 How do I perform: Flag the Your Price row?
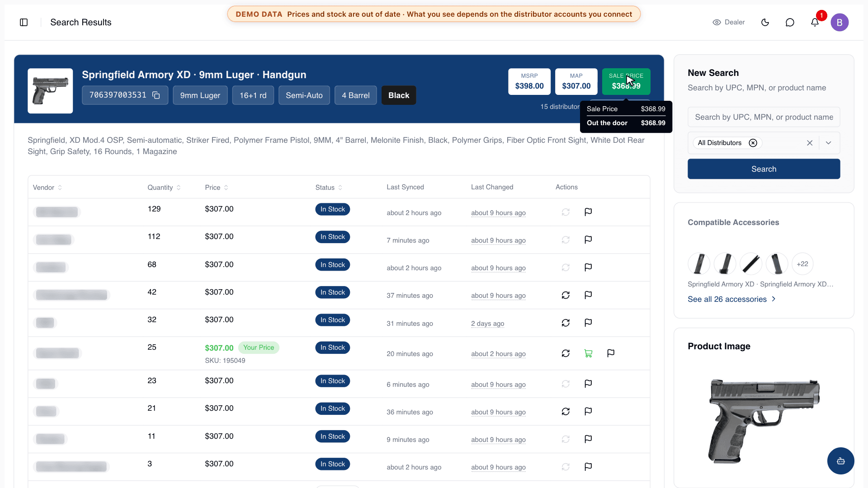point(611,353)
